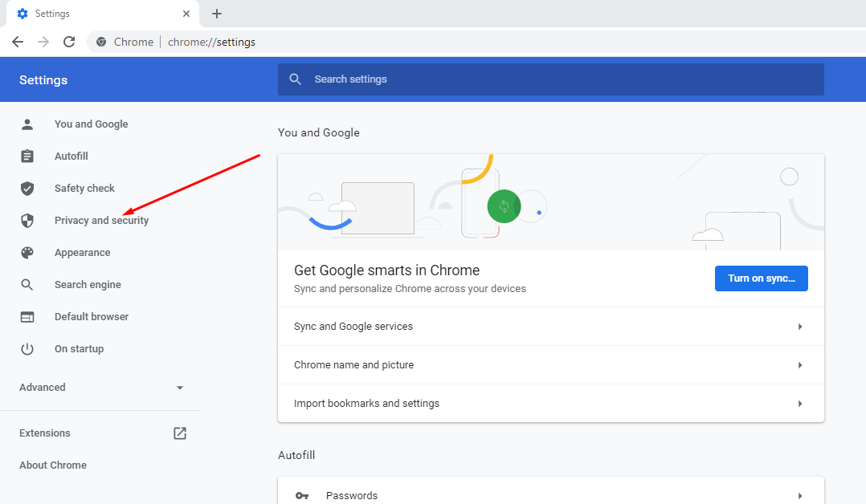Image resolution: width=866 pixels, height=504 pixels.
Task: Open Extensions link in sidebar
Action: pyautogui.click(x=45, y=433)
